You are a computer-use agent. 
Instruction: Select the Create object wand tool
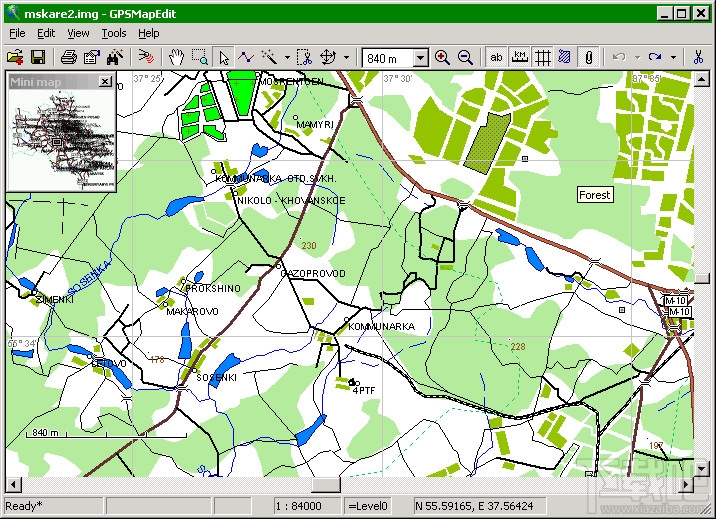click(269, 58)
